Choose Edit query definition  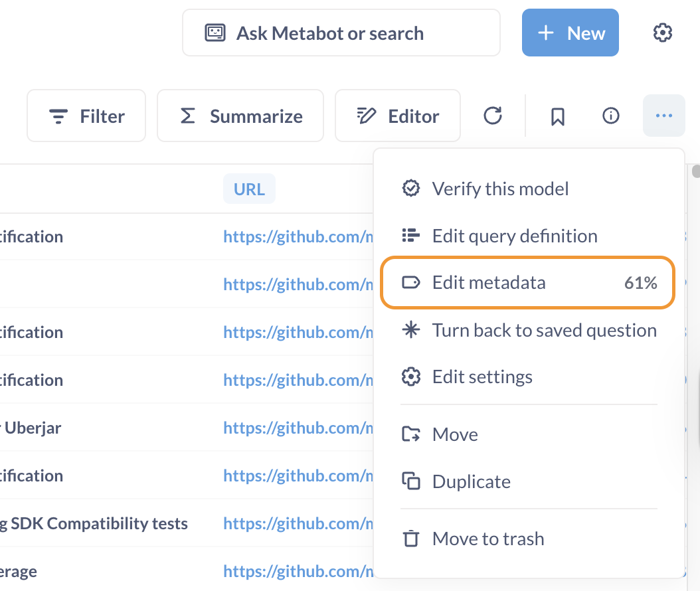pyautogui.click(x=514, y=236)
